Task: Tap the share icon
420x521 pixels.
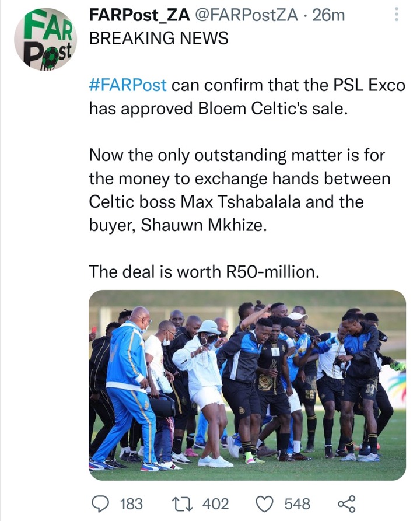Action: pos(347,503)
